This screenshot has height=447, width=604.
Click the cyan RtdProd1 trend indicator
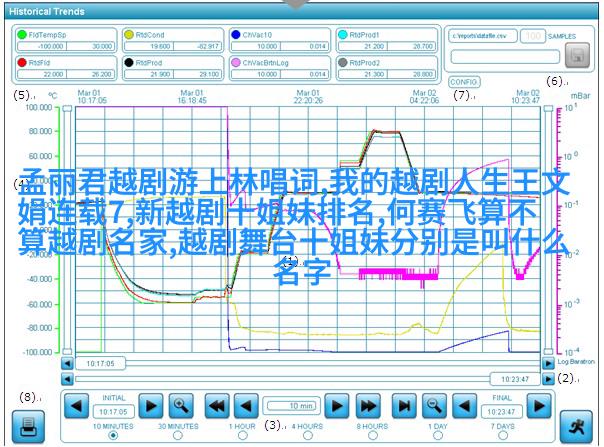[342, 35]
